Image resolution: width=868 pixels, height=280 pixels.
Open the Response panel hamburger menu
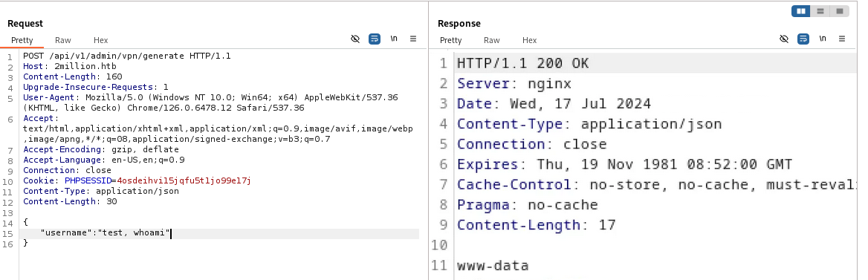[x=842, y=39]
